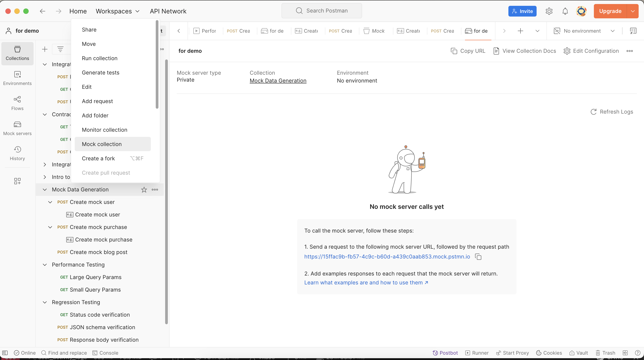Choose Generate tests menu item
This screenshot has height=360, width=644.
(x=113, y=73)
